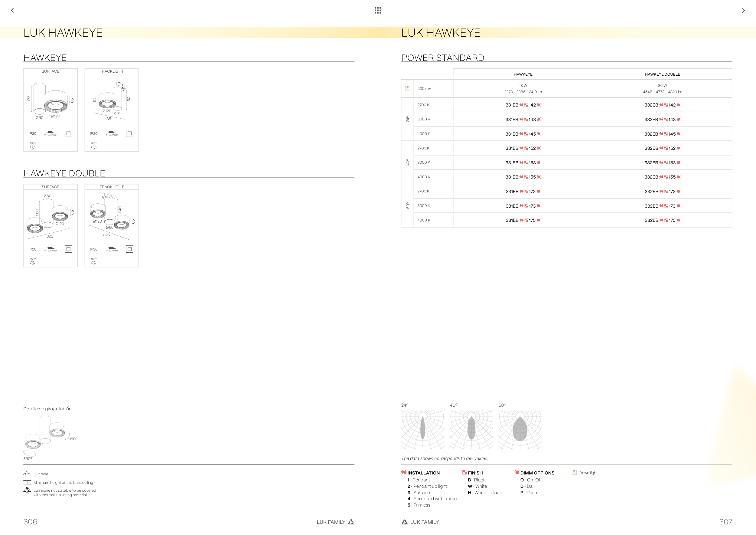Click the 60° photometric beam diagram

[x=520, y=429]
